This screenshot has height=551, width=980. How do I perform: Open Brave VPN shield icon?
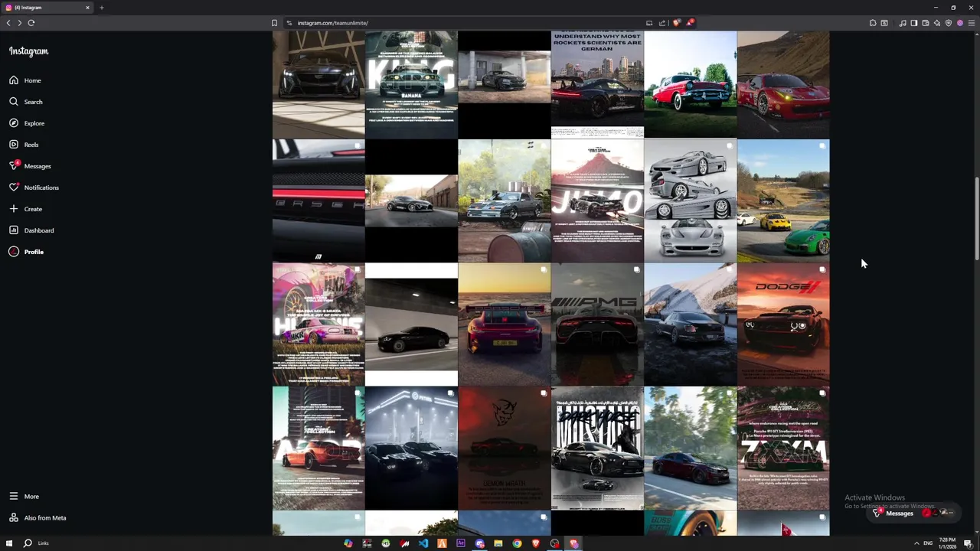949,23
